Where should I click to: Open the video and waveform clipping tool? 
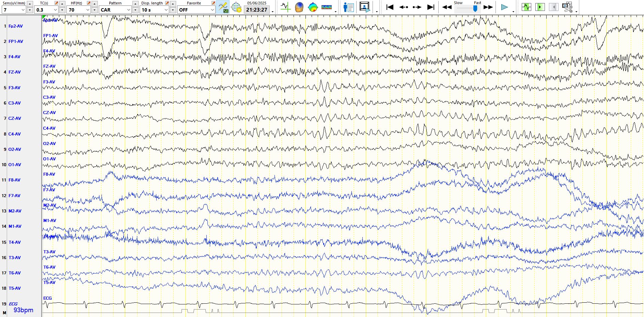click(x=567, y=7)
